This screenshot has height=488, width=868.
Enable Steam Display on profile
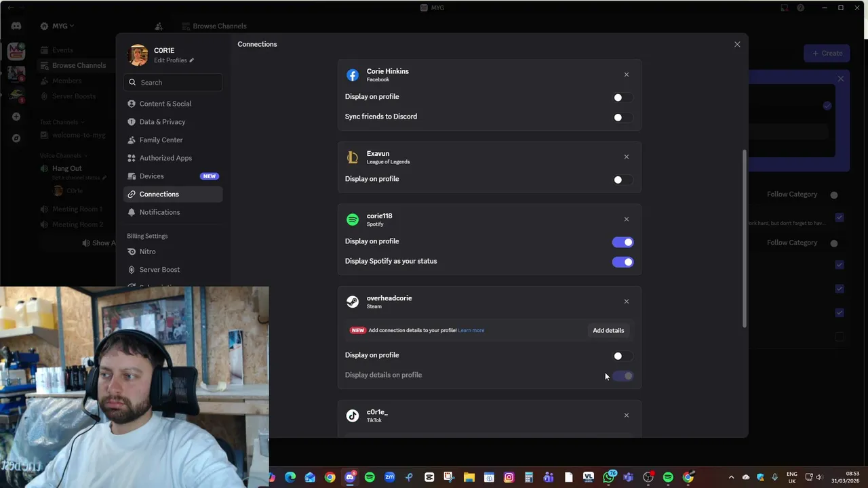coord(623,356)
